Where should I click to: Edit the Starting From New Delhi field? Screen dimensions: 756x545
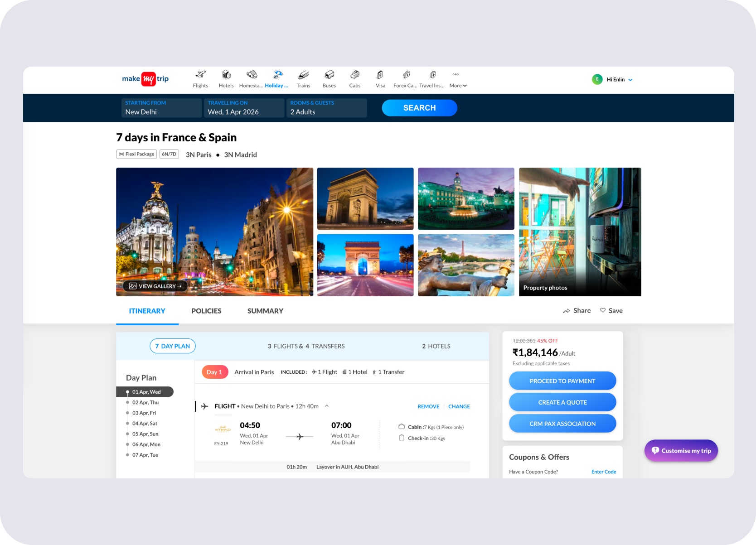161,108
